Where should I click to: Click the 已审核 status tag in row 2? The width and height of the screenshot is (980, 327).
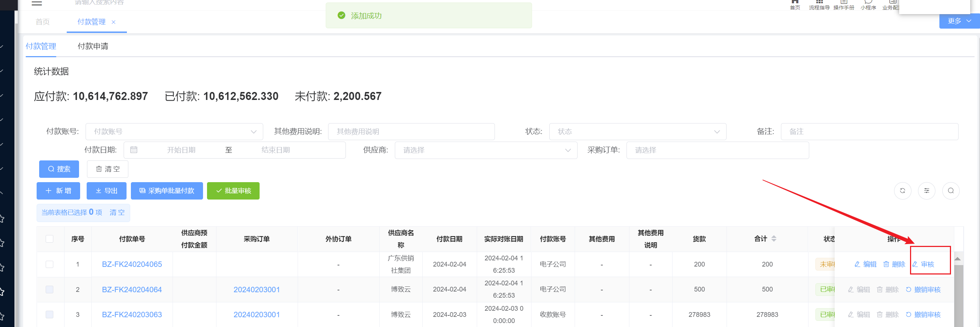pos(825,290)
